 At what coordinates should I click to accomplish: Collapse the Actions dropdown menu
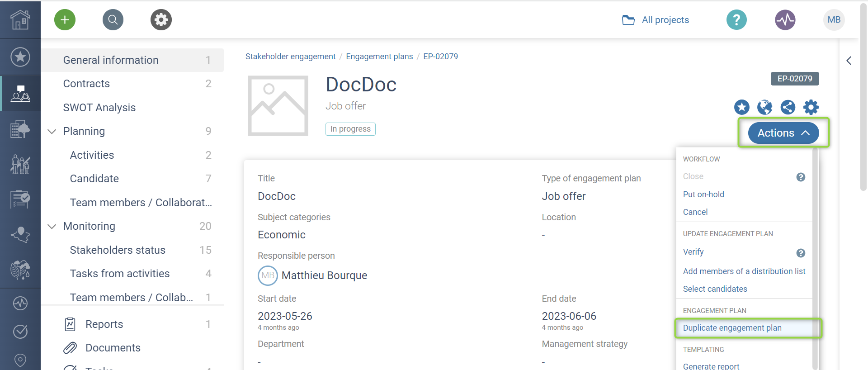click(x=783, y=133)
